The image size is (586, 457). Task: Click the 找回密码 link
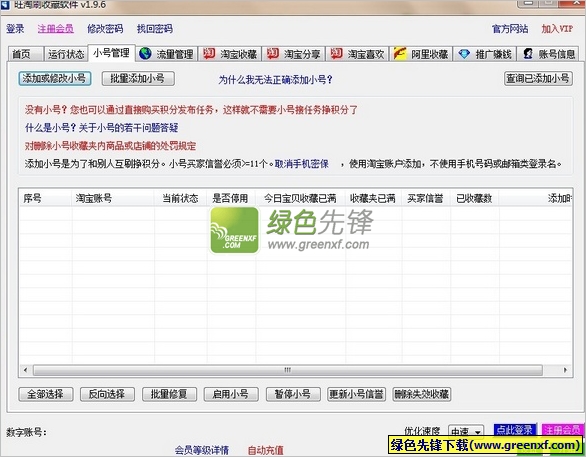(x=155, y=29)
